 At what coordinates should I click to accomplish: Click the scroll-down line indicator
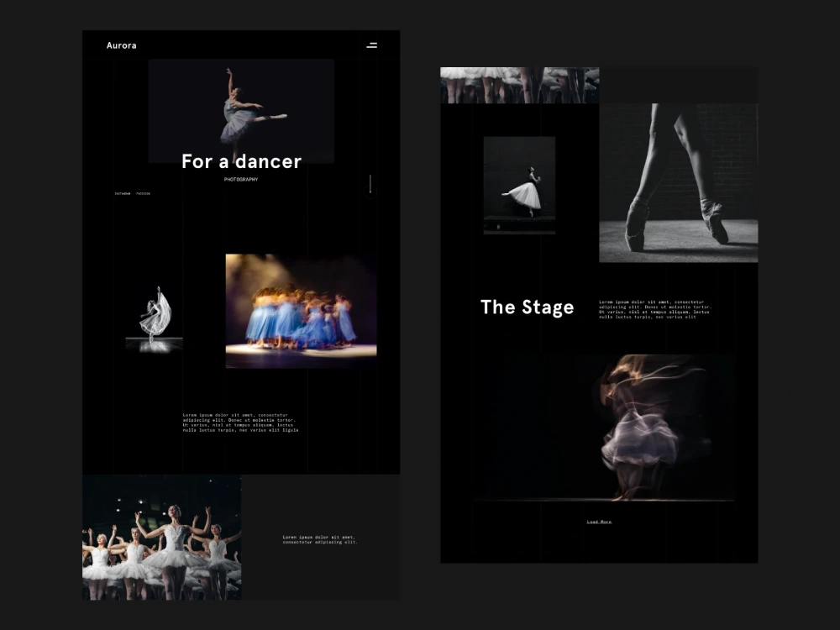370,184
